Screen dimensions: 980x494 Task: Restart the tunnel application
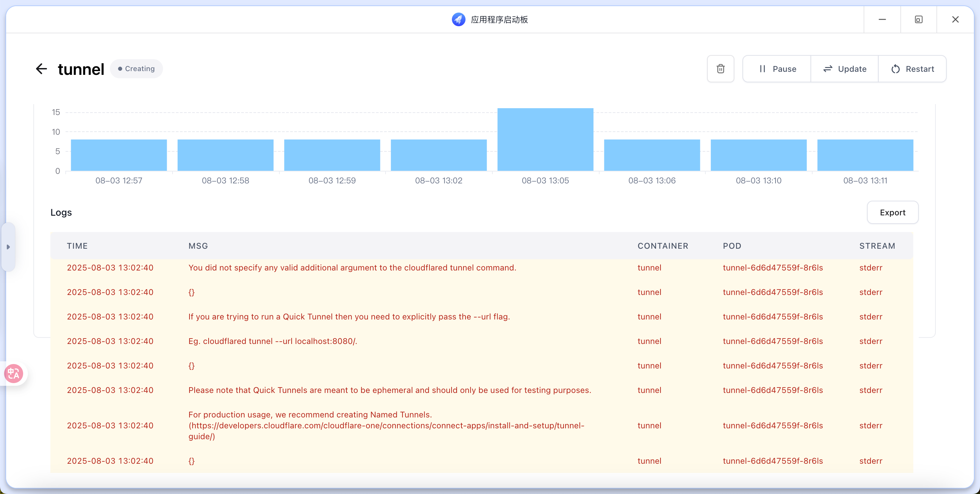tap(912, 69)
